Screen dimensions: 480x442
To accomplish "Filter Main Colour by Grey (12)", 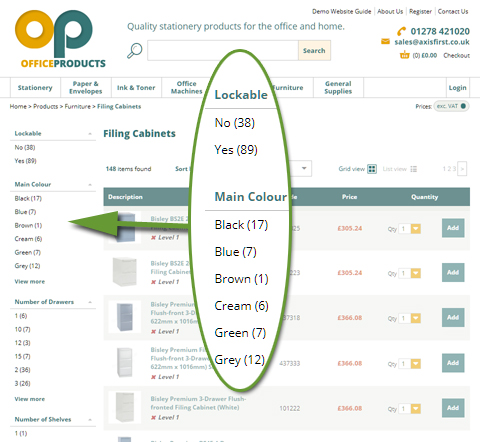I will [27, 266].
